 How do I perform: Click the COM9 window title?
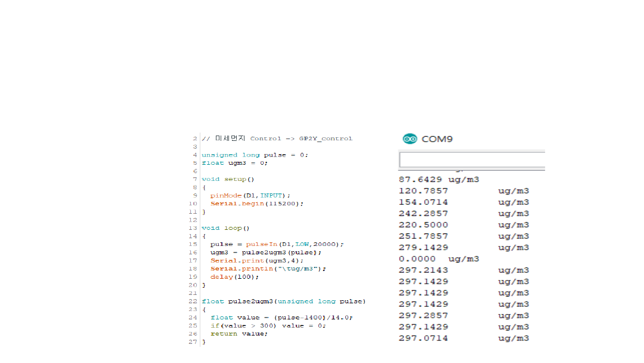point(437,139)
